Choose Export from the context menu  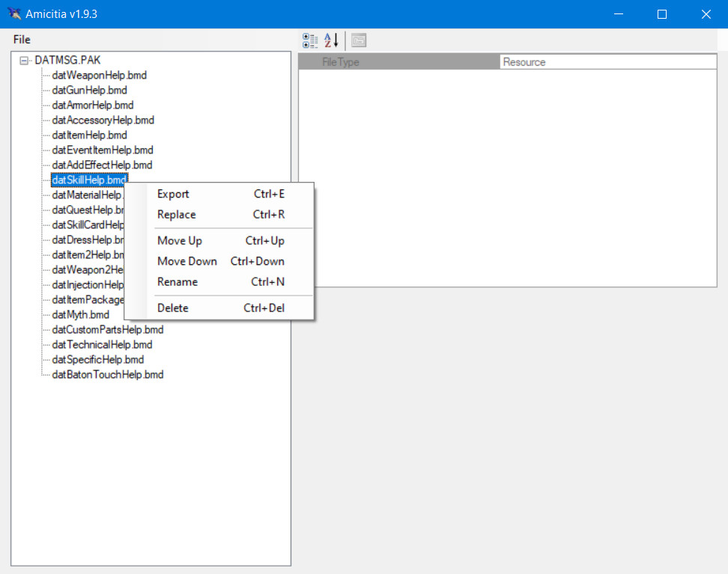[173, 194]
